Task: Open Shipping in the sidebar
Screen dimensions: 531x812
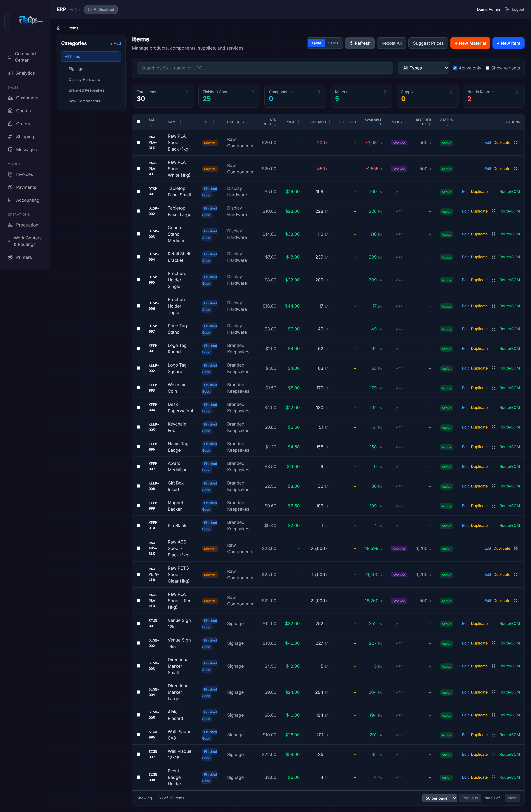Action: [x=25, y=137]
